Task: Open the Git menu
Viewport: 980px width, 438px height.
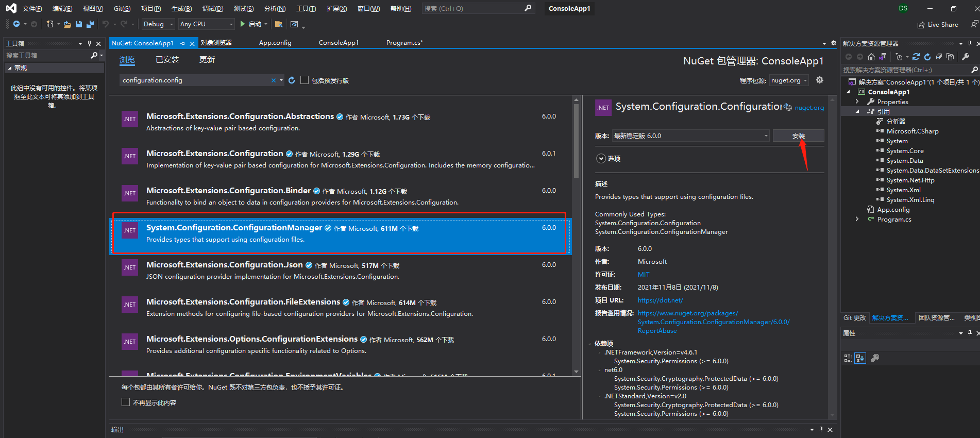Action: [122, 9]
